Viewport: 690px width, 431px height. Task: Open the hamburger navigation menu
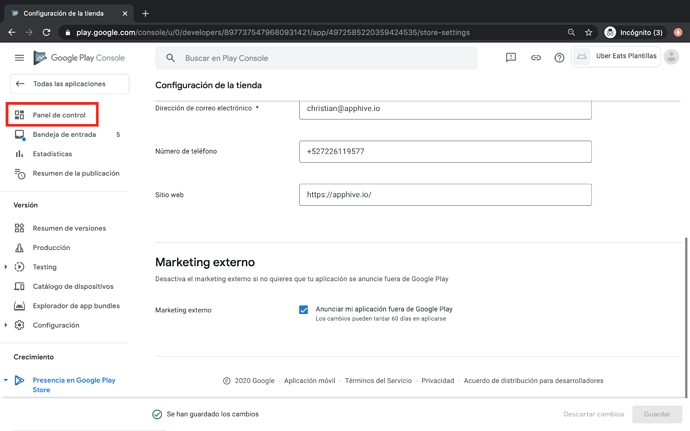[x=19, y=58]
